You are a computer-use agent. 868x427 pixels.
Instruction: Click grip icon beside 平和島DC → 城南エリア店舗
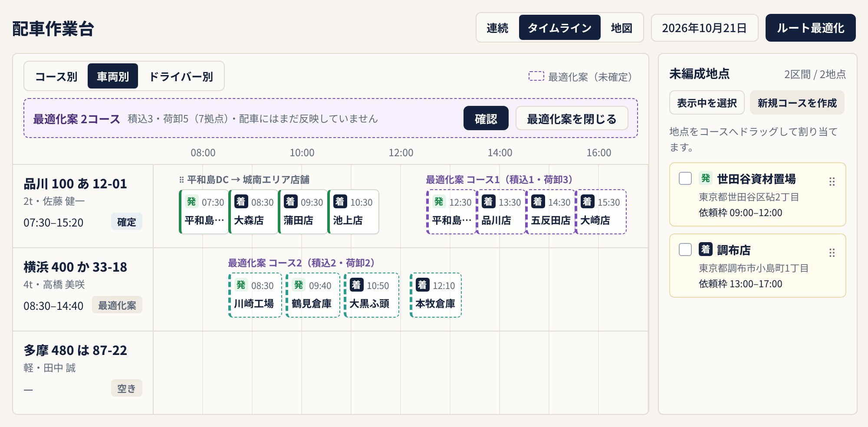click(x=181, y=180)
